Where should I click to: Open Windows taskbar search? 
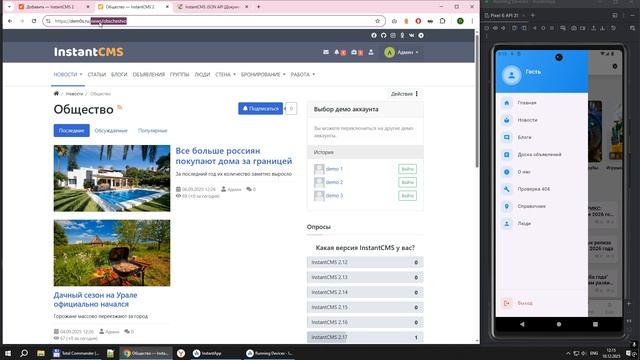[x=24, y=353]
